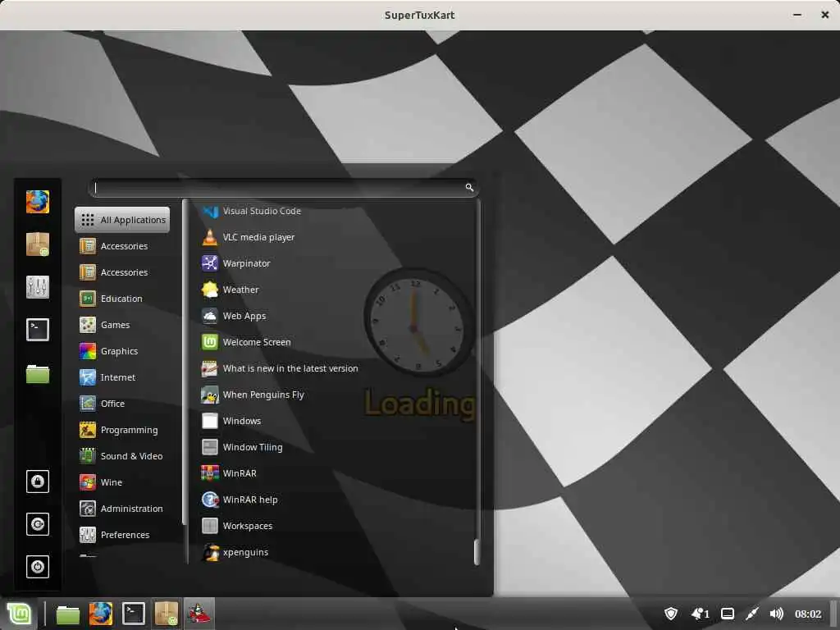The height and width of the screenshot is (630, 840).
Task: Click the security shield tray icon
Action: 671,614
